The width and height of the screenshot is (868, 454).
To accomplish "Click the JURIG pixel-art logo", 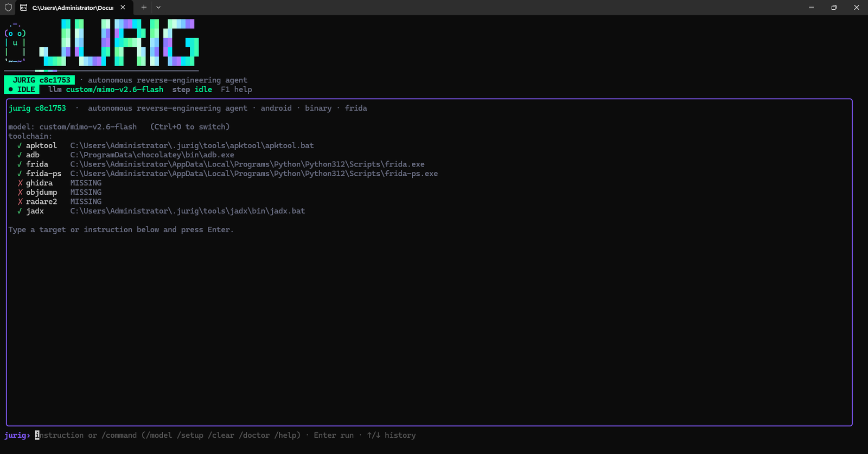I will [119, 42].
